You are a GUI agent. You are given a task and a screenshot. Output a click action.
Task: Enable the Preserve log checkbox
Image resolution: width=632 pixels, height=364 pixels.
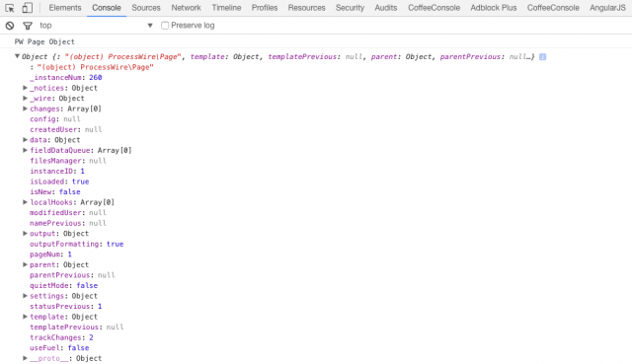point(165,26)
